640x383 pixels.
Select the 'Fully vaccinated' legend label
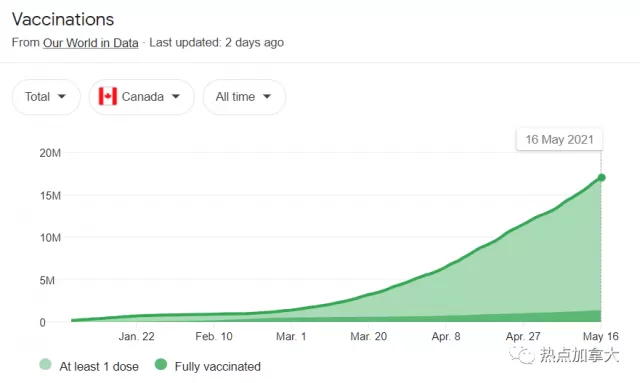pos(218,366)
